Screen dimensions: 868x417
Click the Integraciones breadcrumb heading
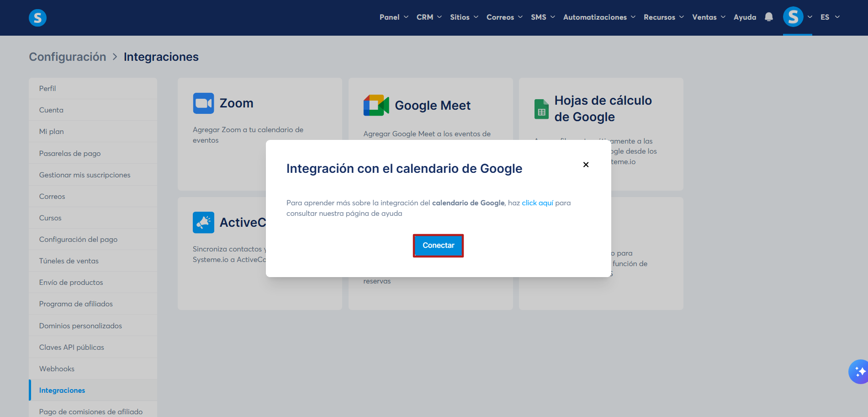(161, 57)
